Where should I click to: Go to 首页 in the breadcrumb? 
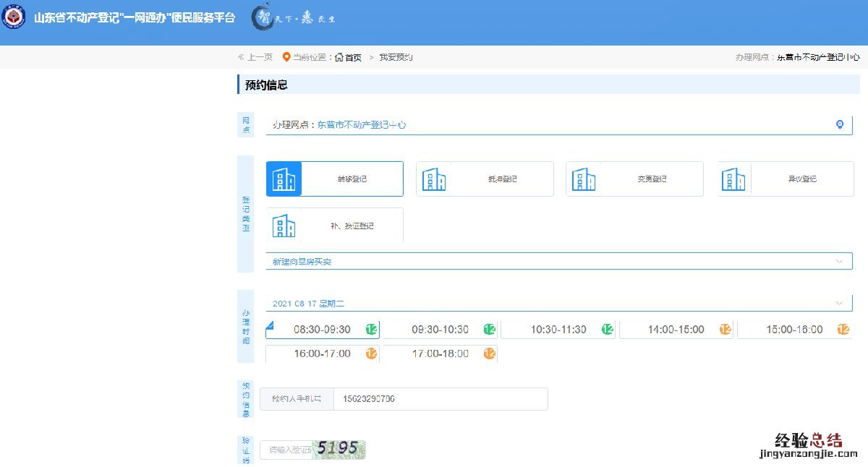pyautogui.click(x=353, y=57)
